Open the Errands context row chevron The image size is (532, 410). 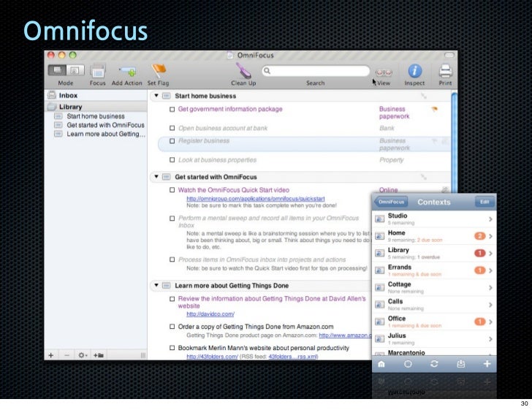coord(490,270)
